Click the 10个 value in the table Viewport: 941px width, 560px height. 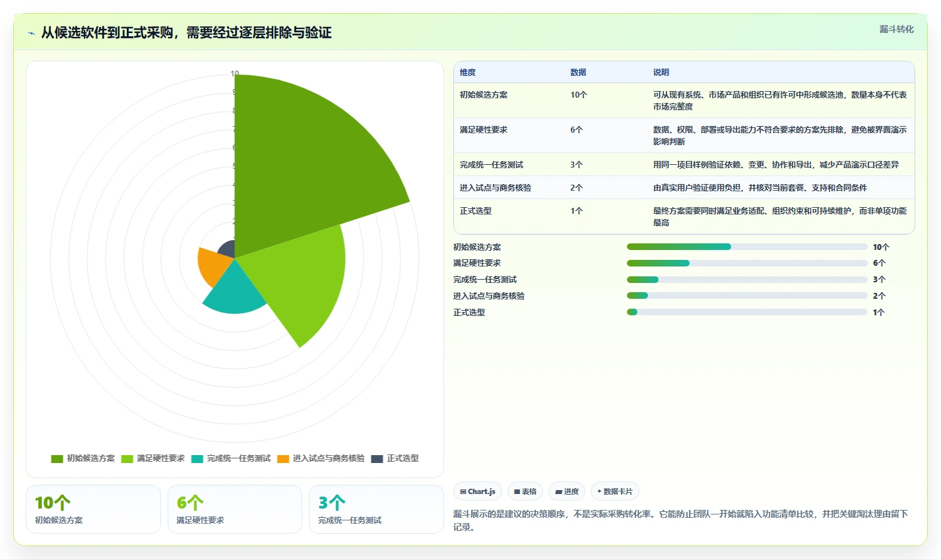(x=579, y=95)
